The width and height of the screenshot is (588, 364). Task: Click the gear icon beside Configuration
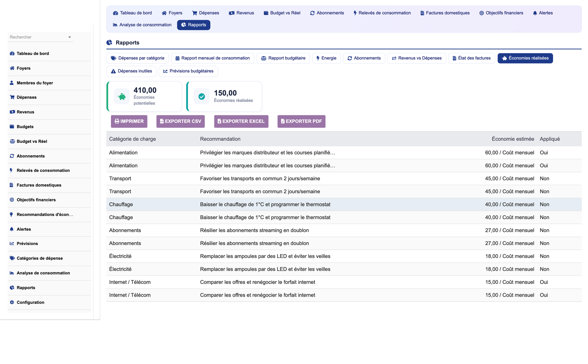click(12, 302)
